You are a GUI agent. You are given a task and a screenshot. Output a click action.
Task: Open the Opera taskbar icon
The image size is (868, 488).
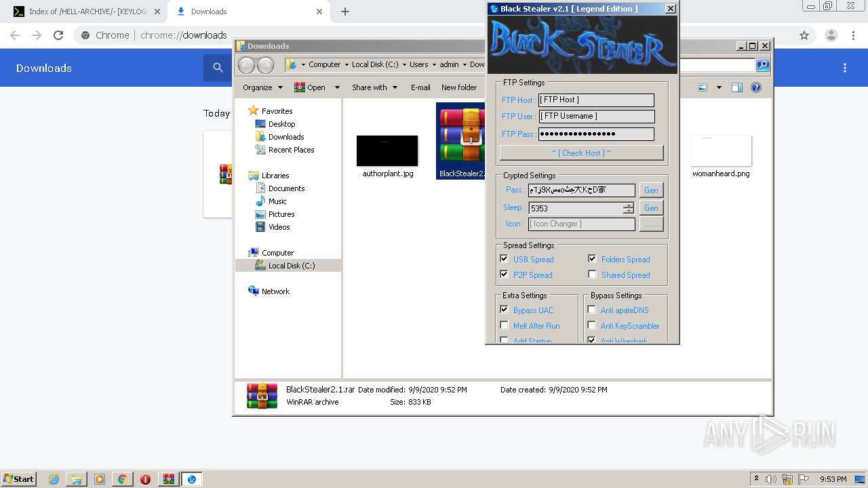[145, 479]
